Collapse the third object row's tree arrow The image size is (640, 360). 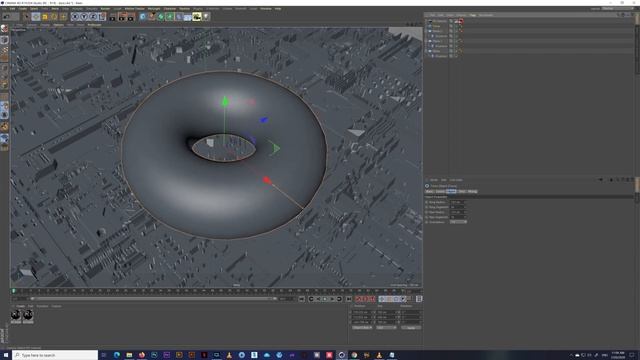pos(426,31)
